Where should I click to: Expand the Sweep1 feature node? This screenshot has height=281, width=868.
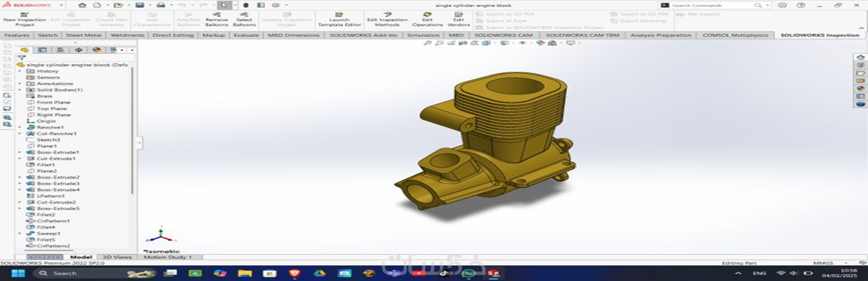20,233
